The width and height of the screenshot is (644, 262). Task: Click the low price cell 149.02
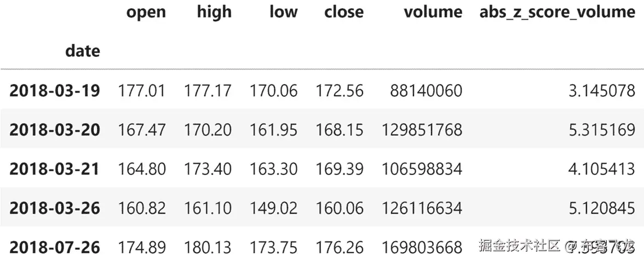274,208
